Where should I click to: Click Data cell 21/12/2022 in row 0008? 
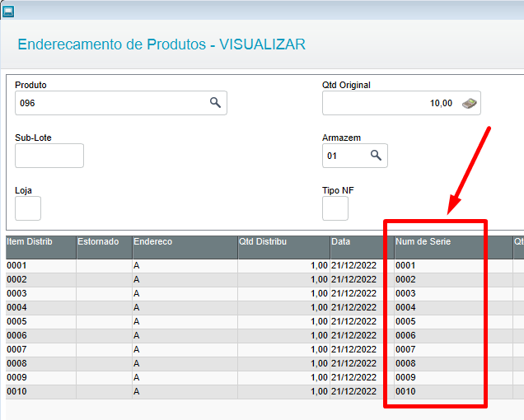point(363,364)
